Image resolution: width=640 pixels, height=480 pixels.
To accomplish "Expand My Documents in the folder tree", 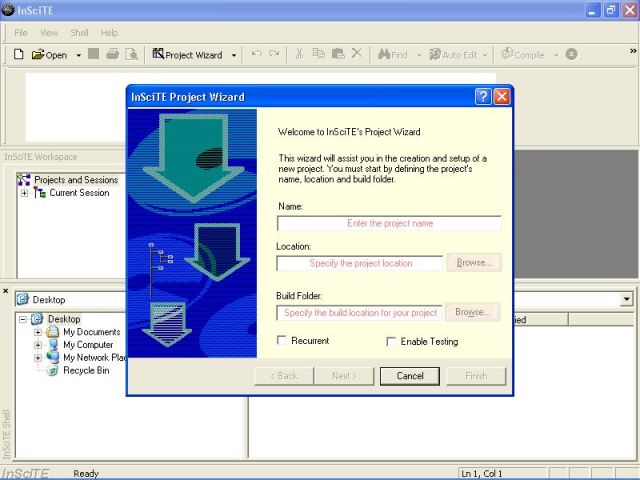I will (x=39, y=332).
